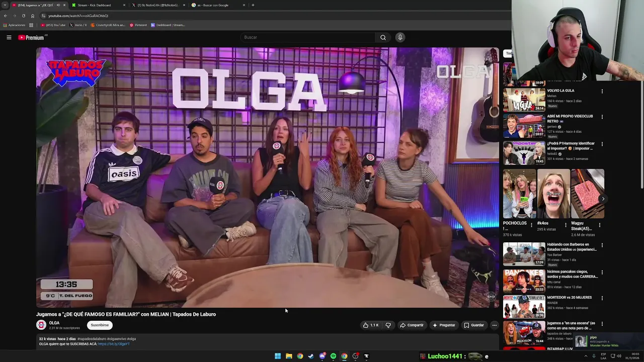Open options for VOLVIO LA GULA video
The image size is (644, 362).
pyautogui.click(x=602, y=92)
